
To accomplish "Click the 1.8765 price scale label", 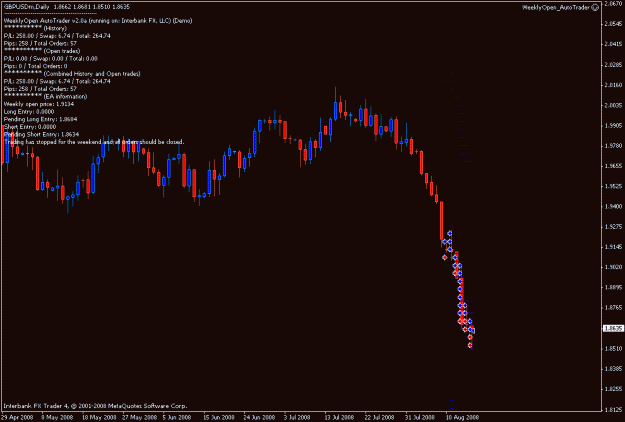I will [x=613, y=308].
